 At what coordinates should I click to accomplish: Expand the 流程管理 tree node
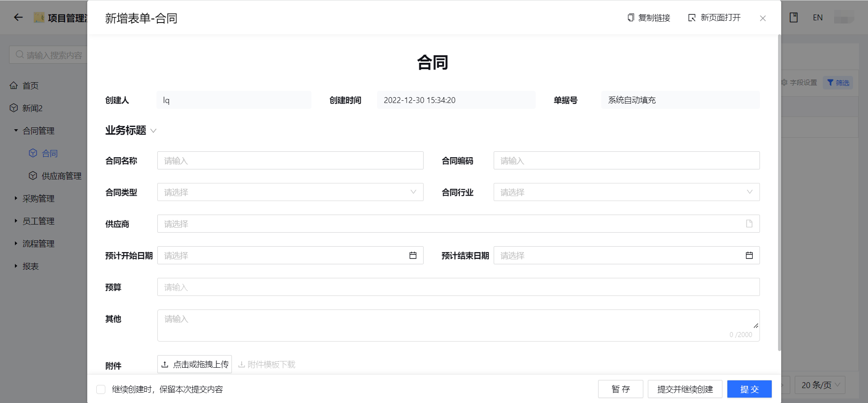(16, 244)
